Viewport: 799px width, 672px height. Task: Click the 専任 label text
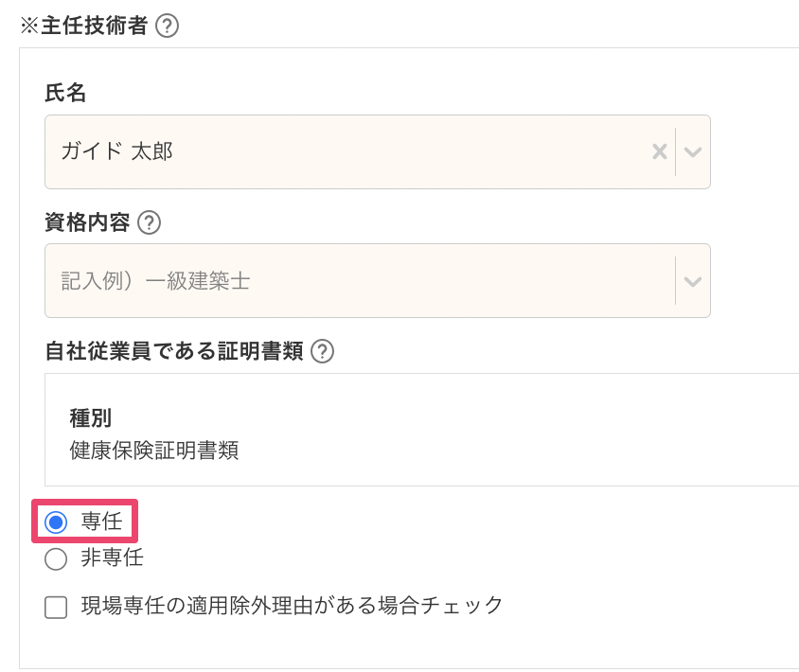[101, 522]
